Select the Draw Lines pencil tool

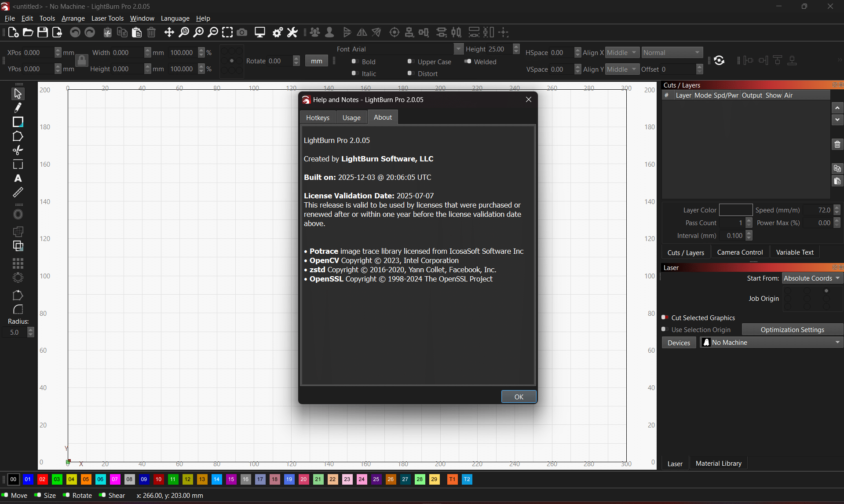tap(18, 108)
